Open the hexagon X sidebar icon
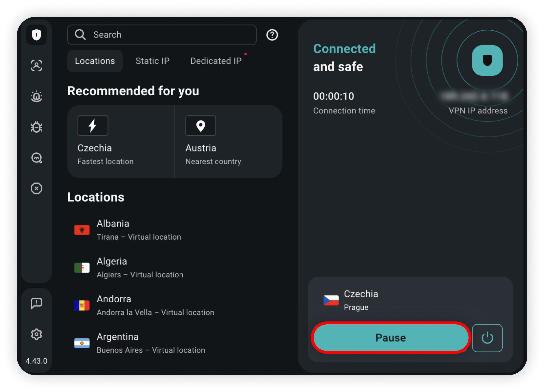Screen dimensions: 544x392 tap(37, 188)
